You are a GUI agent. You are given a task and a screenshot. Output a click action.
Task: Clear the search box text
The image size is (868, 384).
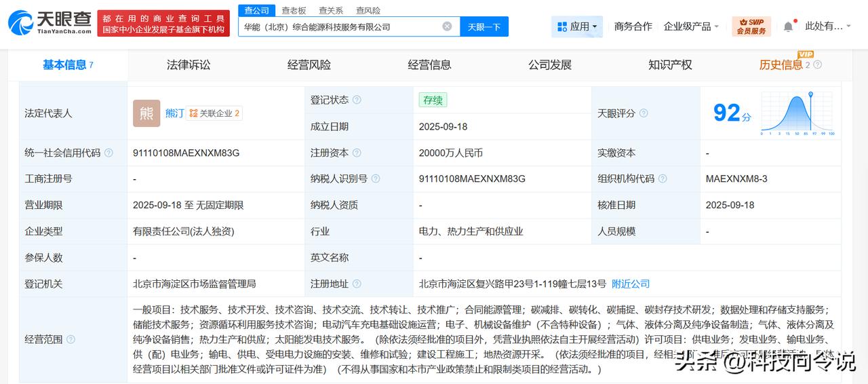447,26
